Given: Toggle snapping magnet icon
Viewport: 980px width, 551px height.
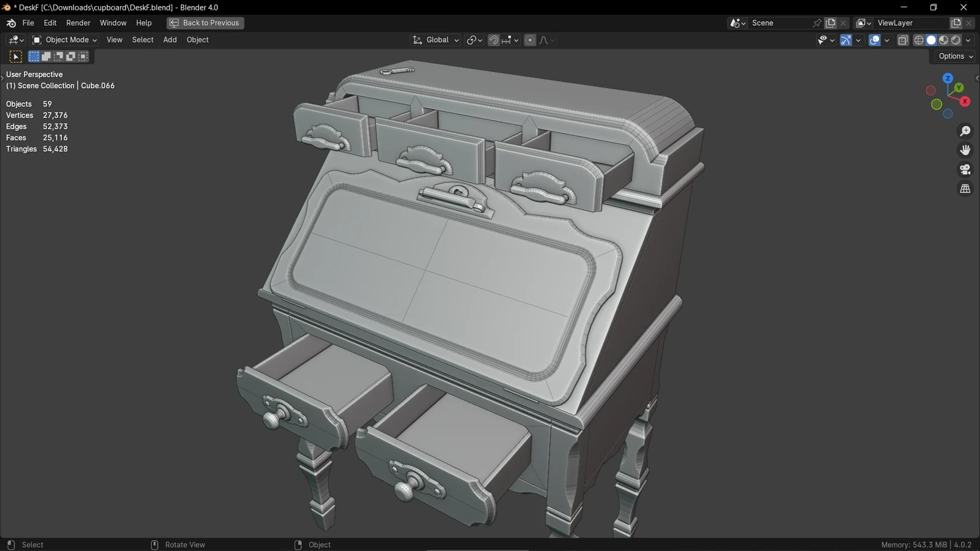Looking at the screenshot, I should coord(494,40).
